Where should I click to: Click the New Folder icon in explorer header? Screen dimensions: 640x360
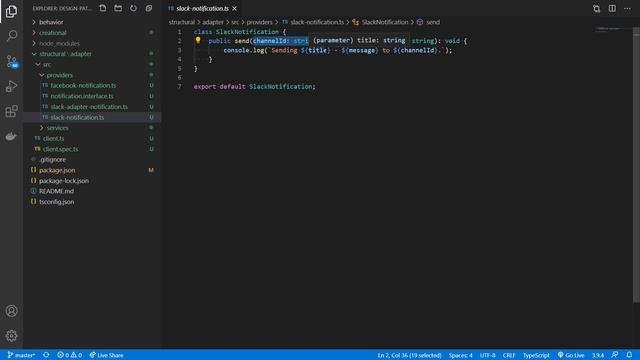pos(118,8)
